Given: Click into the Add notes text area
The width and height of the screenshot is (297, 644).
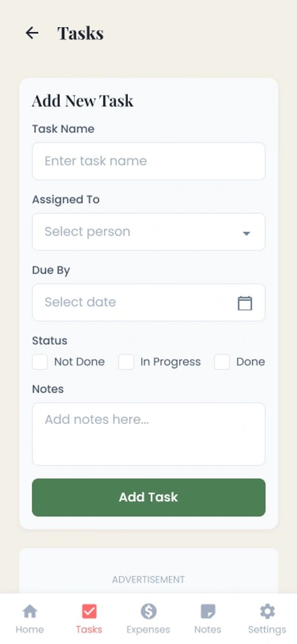Looking at the screenshot, I should click(x=148, y=434).
